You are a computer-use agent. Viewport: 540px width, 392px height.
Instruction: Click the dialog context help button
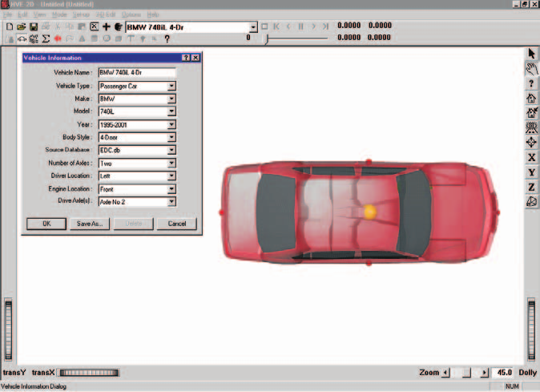(x=186, y=58)
